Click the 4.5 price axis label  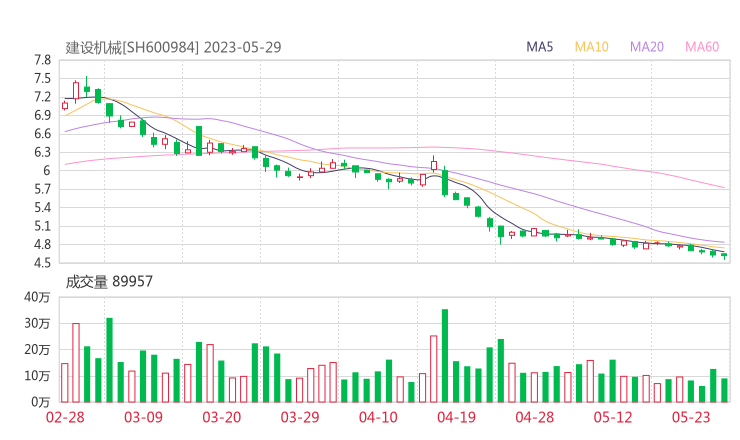[x=42, y=263]
